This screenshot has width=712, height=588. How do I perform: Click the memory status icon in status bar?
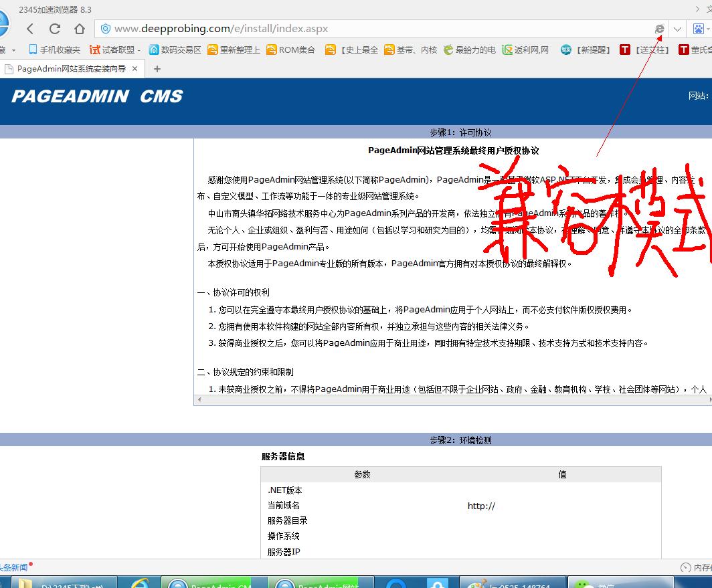[x=686, y=567]
